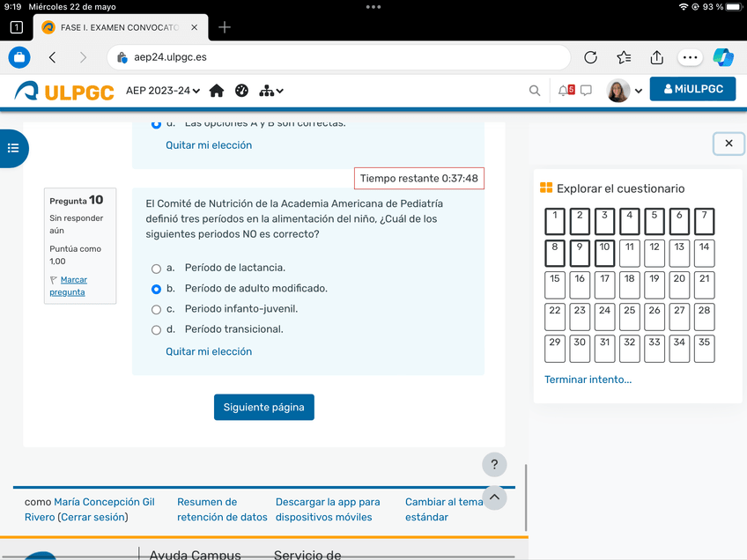This screenshot has height=560, width=747.
Task: Click the home icon in ULPGC navbar
Action: click(217, 91)
